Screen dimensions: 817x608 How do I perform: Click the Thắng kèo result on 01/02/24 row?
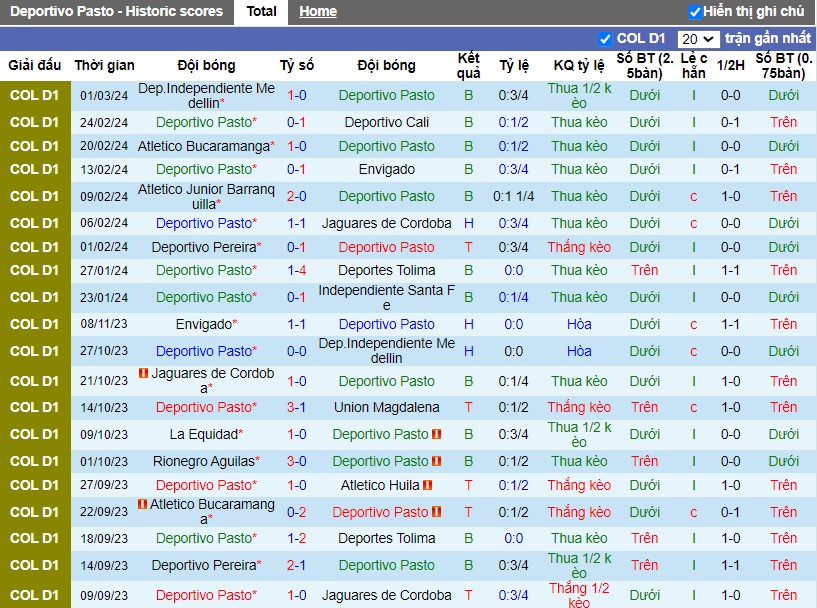579,247
